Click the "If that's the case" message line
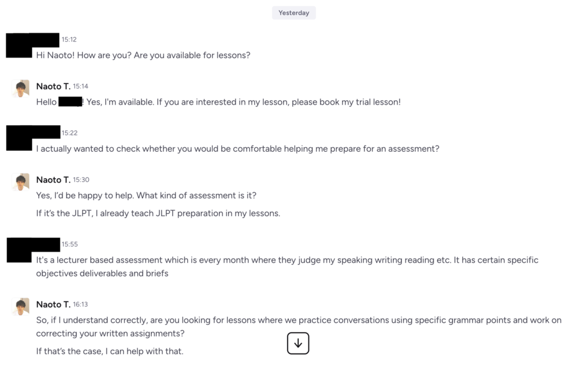Image resolution: width=588 pixels, height=365 pixels. (110, 351)
